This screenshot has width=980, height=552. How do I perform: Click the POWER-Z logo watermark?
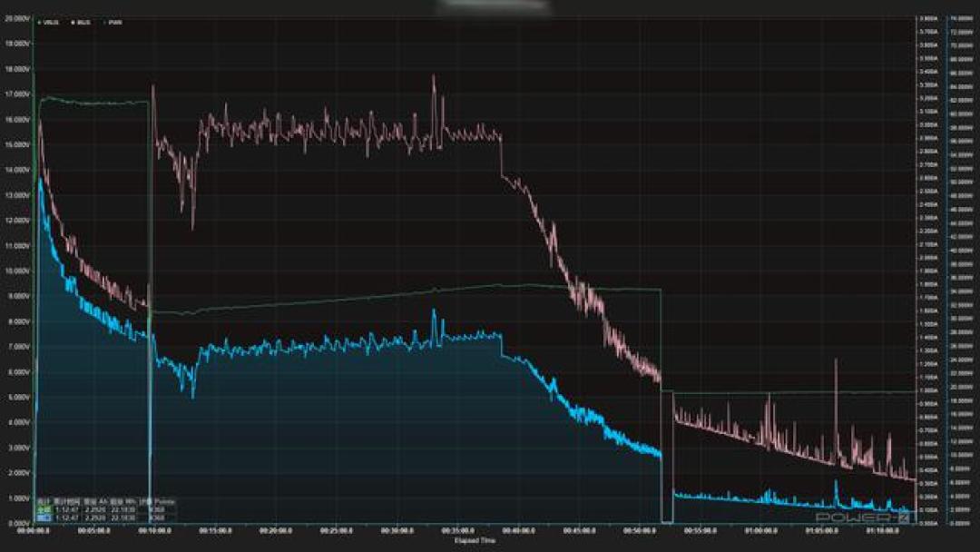tap(863, 517)
